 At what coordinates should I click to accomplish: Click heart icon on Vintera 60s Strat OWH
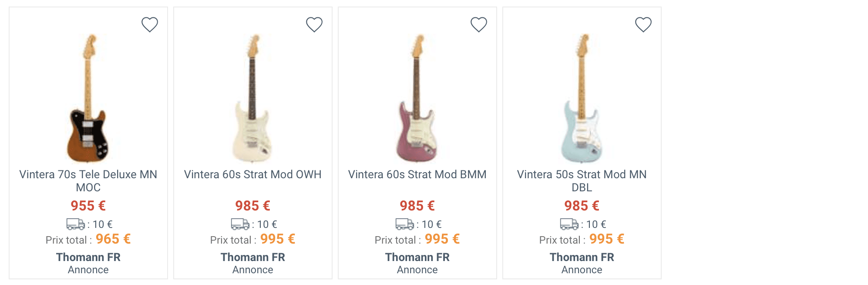pos(314,24)
